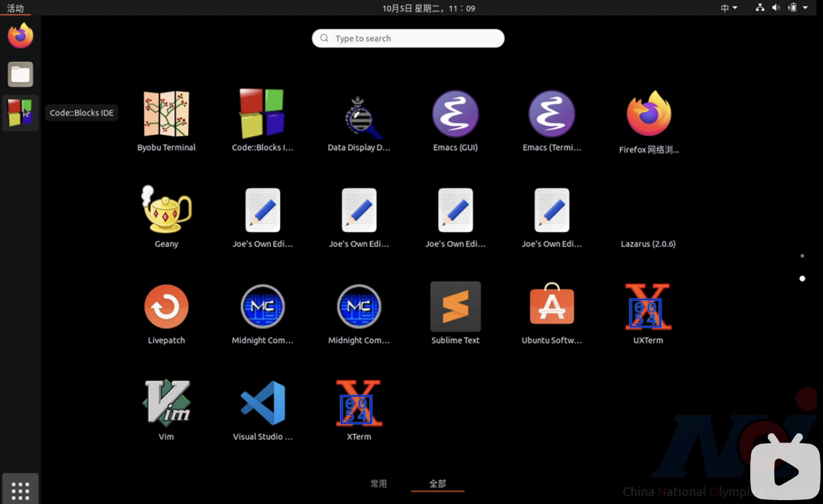Image resolution: width=823 pixels, height=504 pixels.
Task: Launch Lazarus (2.0.6)
Action: click(648, 244)
